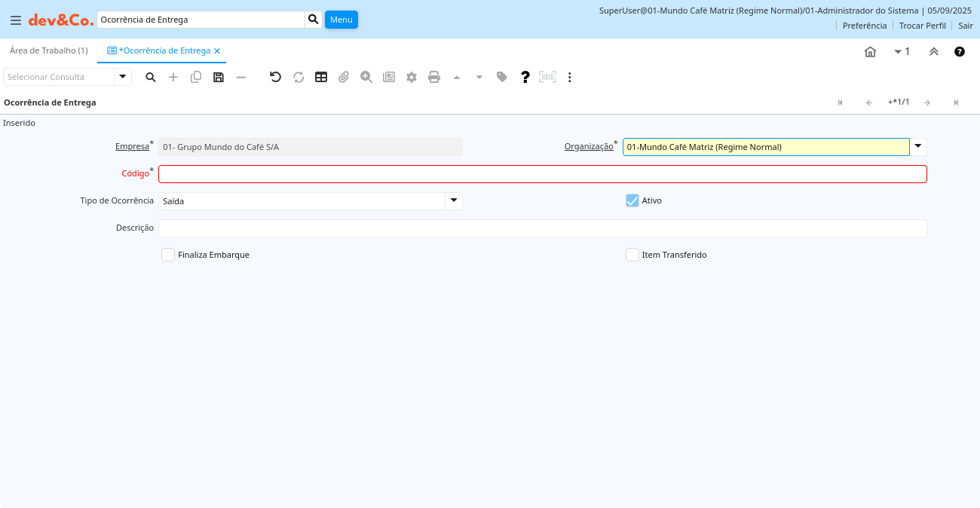
Task: Click into the Código input field
Action: [x=542, y=174]
